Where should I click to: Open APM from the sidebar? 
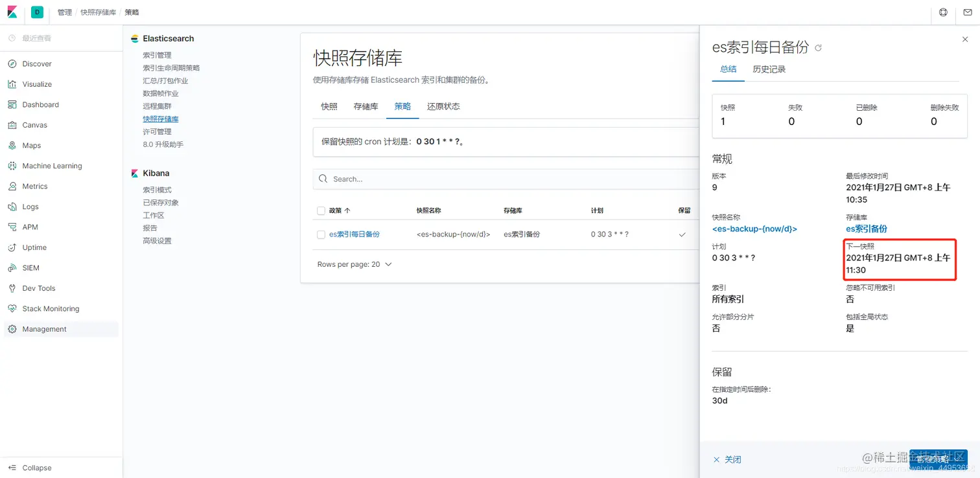click(x=30, y=227)
